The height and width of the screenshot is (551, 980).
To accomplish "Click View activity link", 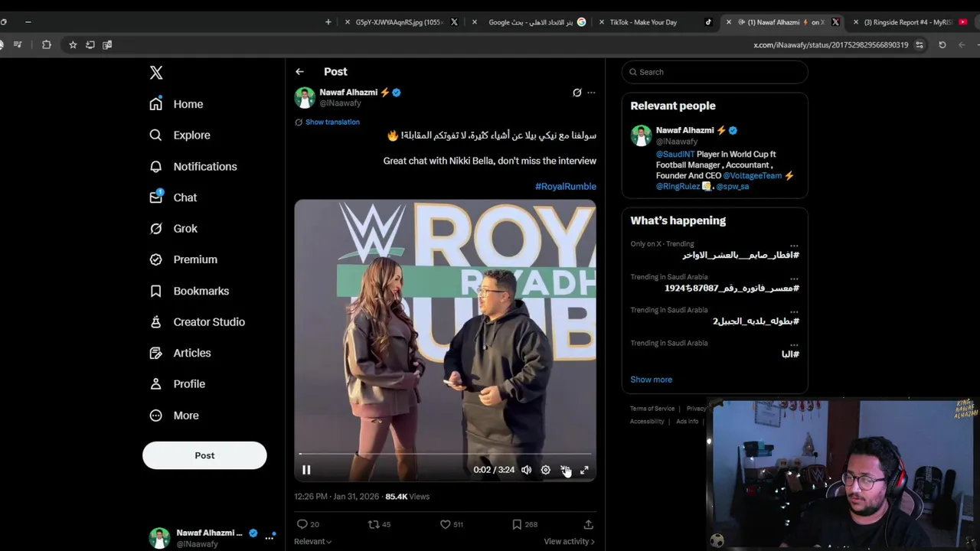I will tap(569, 542).
